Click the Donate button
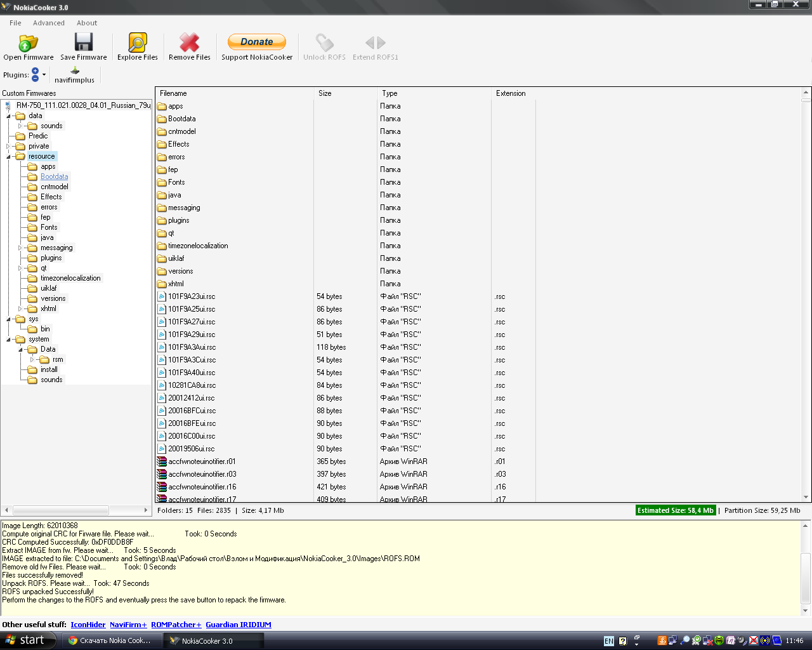 coord(257,42)
